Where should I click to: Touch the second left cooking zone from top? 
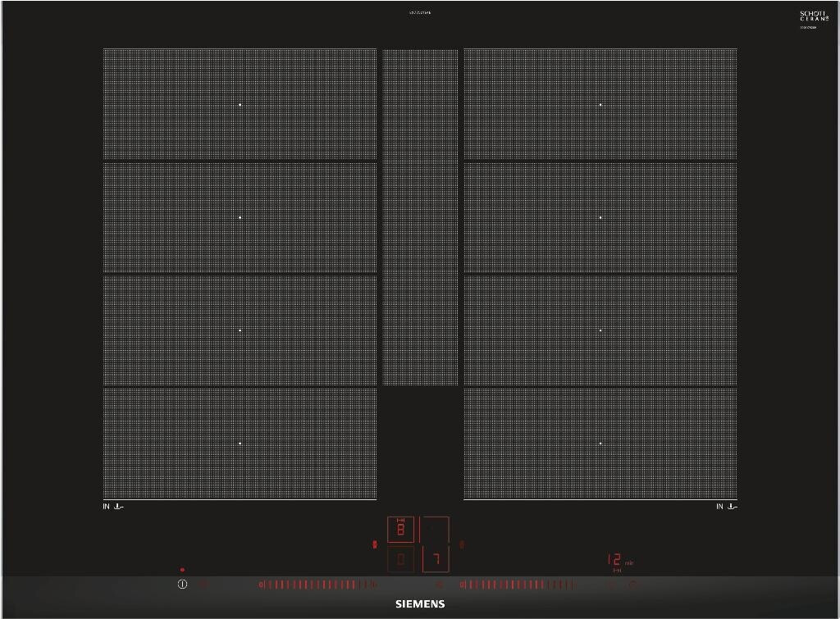click(240, 217)
